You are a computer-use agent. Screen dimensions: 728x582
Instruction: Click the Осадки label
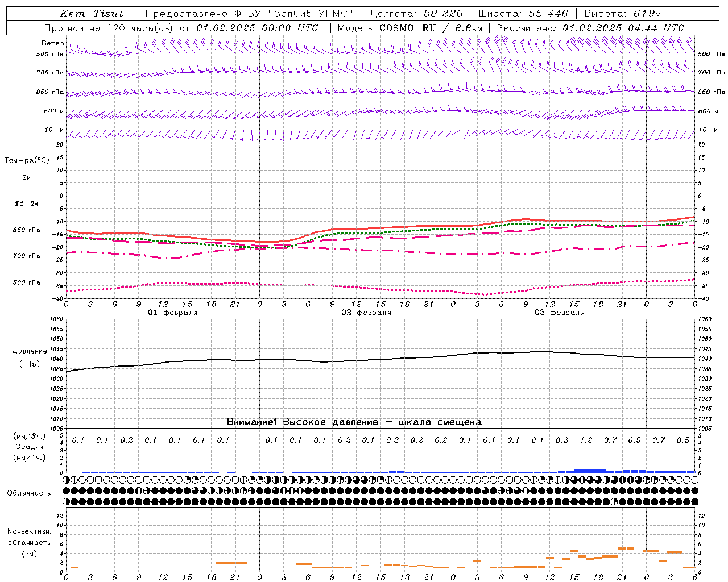click(x=30, y=447)
